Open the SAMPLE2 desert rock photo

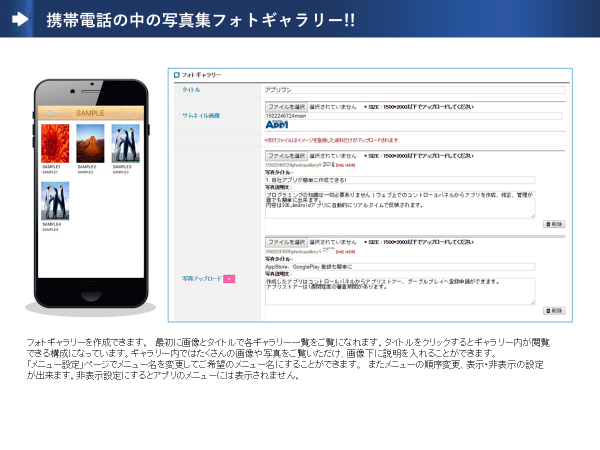[88, 143]
